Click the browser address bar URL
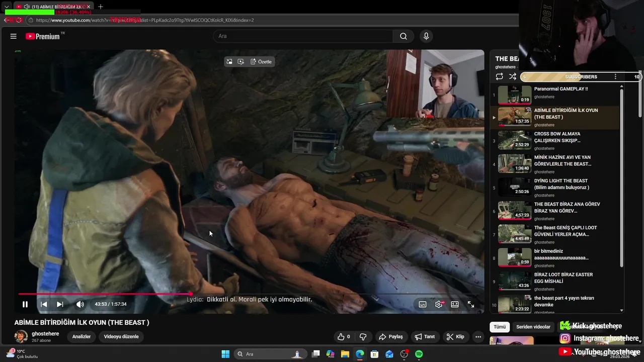The height and width of the screenshot is (362, 644). pyautogui.click(x=145, y=20)
